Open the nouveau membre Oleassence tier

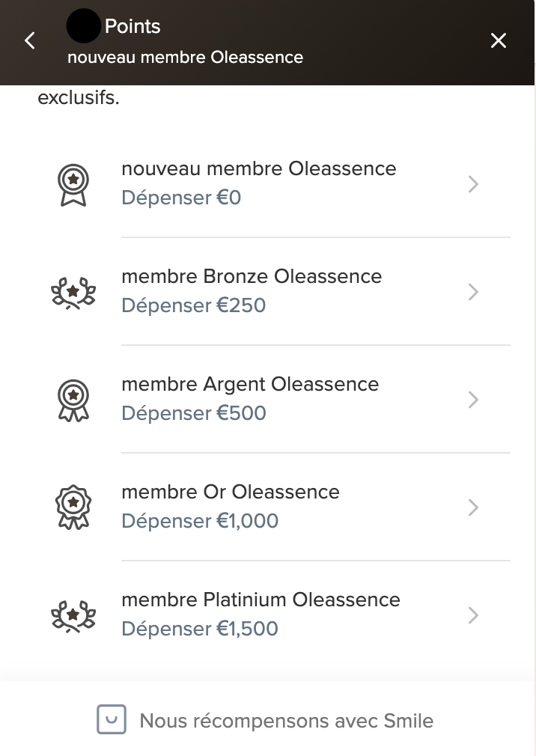pyautogui.click(x=258, y=169)
